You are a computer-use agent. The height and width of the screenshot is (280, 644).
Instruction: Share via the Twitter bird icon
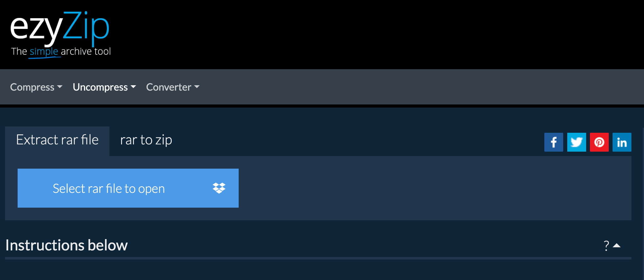pos(576,142)
